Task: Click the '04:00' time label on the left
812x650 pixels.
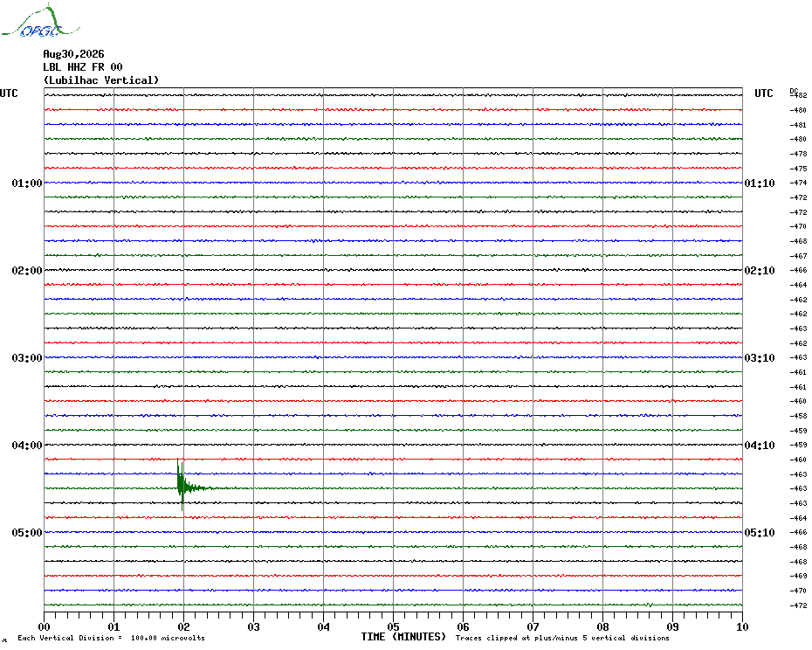Action: click(27, 446)
